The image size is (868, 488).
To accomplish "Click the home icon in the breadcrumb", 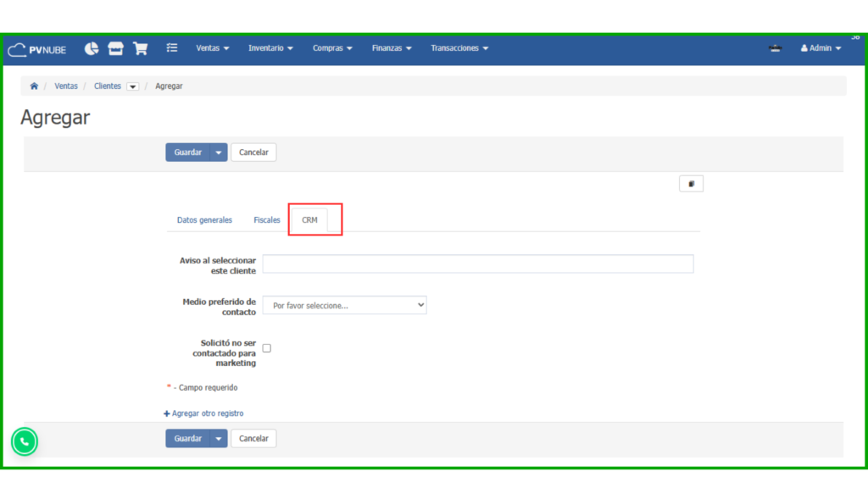I will 33,86.
